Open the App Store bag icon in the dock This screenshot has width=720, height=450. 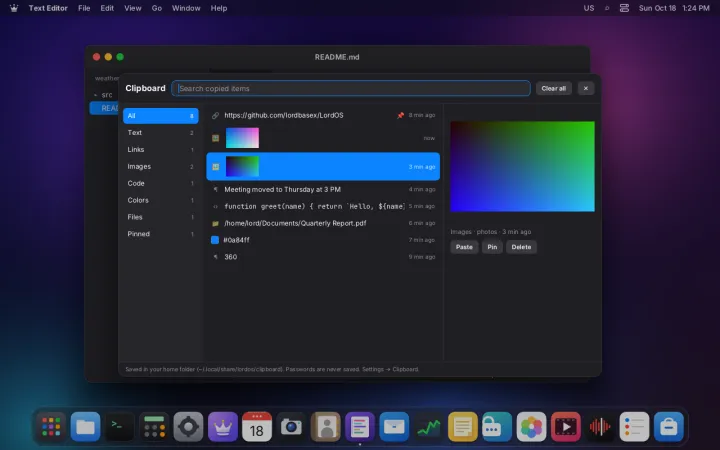click(669, 427)
